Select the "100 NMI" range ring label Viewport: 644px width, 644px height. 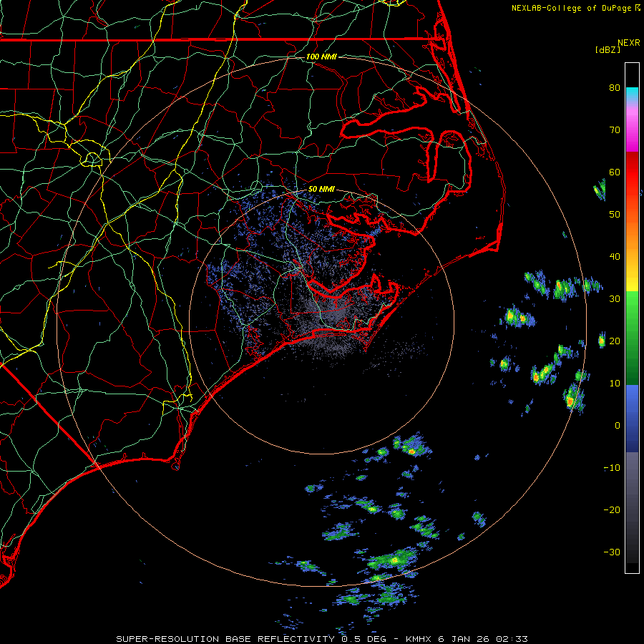coord(321,57)
